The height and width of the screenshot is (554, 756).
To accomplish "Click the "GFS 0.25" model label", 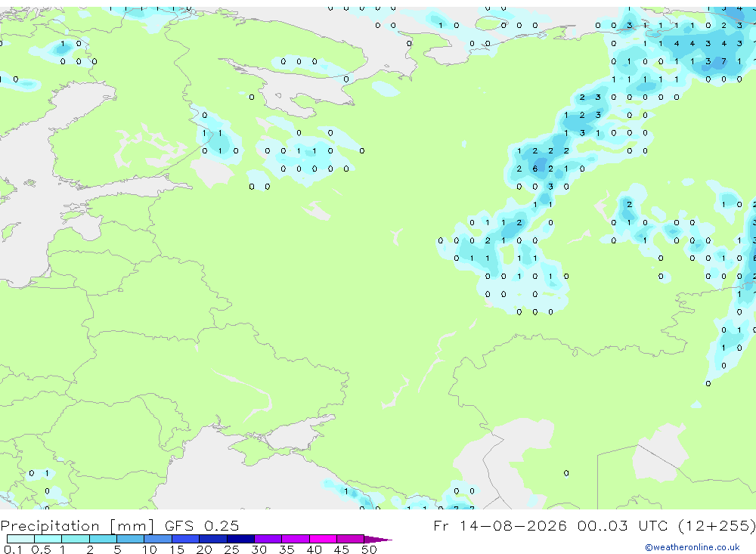I will 202,526.
